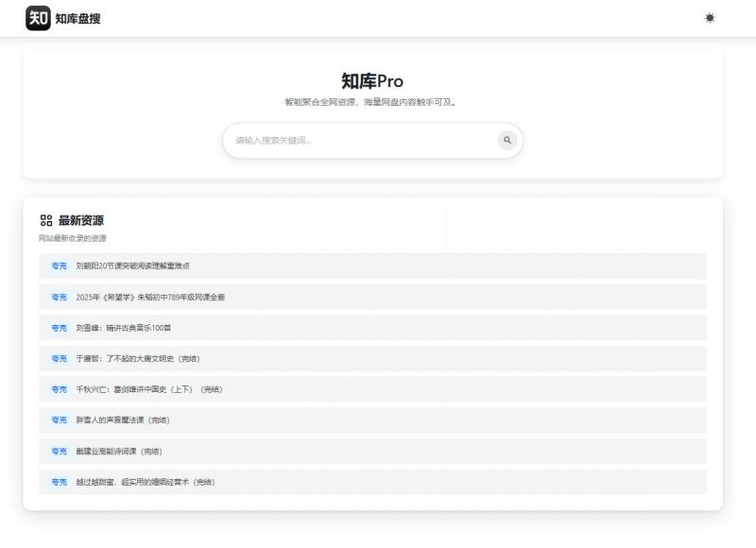Select the 夸克 badge for 千秋兴亡 resource
This screenshot has width=756, height=548.
click(x=57, y=390)
